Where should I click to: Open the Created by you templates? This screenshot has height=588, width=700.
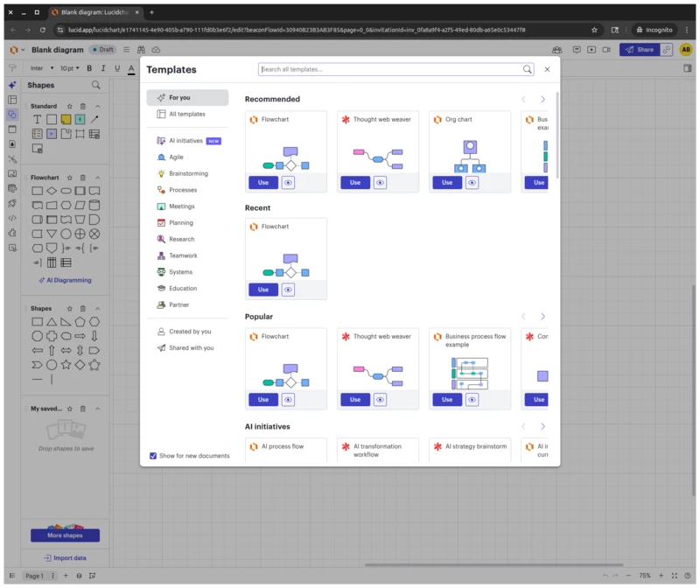click(187, 332)
